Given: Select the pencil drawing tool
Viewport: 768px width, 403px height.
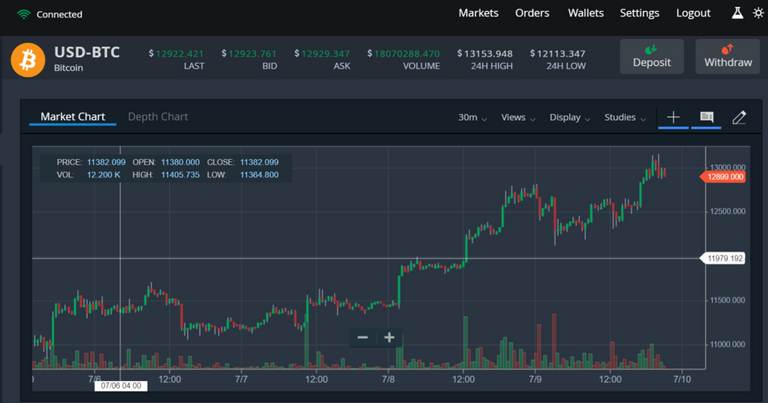Looking at the screenshot, I should (739, 117).
